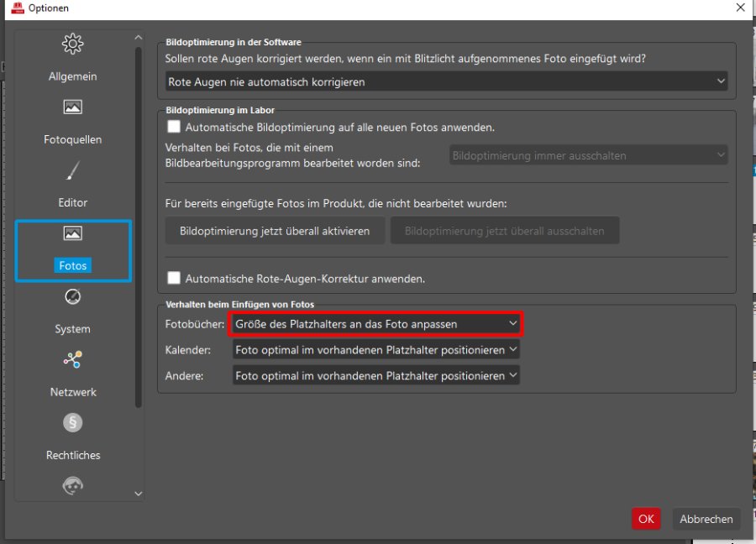Click the Fotos category icon
756x544 pixels.
tap(73, 234)
